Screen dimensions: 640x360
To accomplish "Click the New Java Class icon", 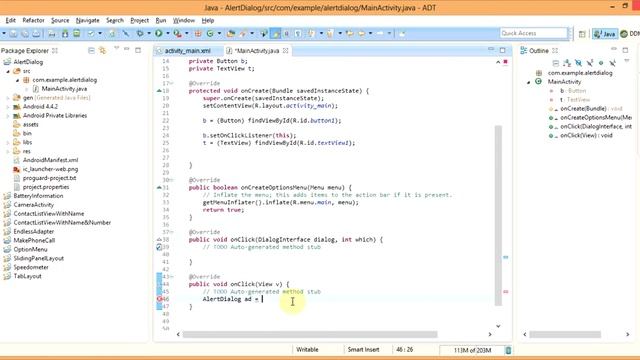I will tap(210, 33).
